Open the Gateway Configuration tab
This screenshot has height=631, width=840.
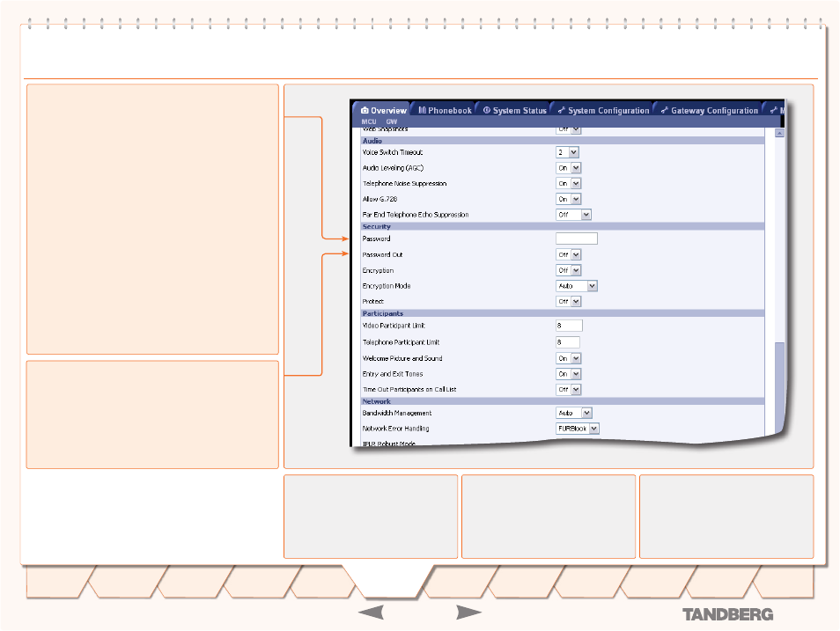pyautogui.click(x=710, y=110)
